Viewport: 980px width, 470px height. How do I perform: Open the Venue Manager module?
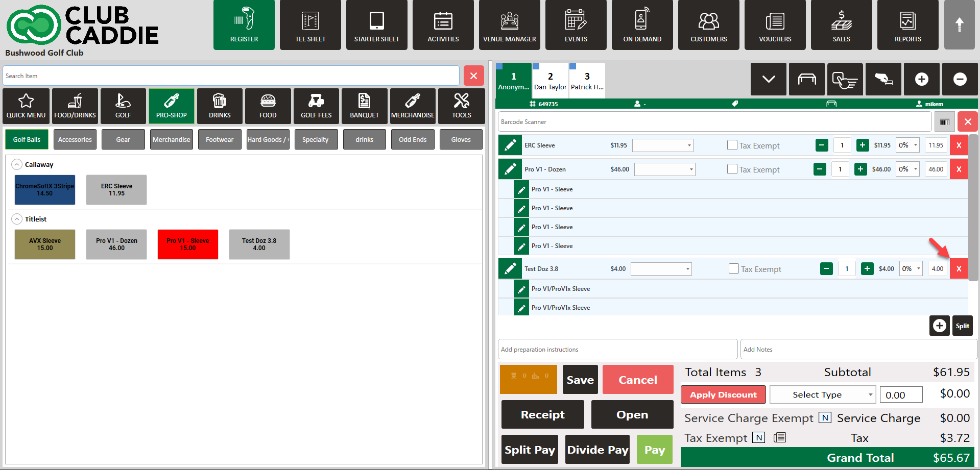(509, 26)
